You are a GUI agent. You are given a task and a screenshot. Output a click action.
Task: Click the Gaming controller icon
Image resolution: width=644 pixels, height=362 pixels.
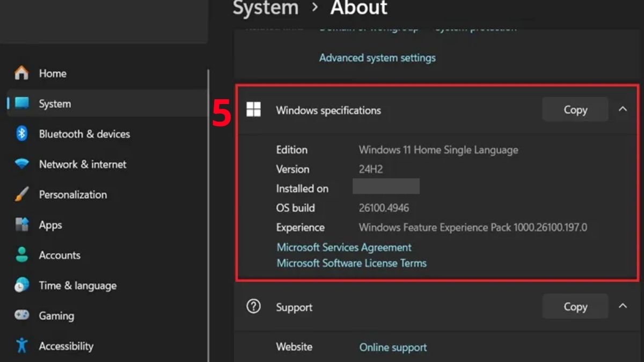coord(21,315)
